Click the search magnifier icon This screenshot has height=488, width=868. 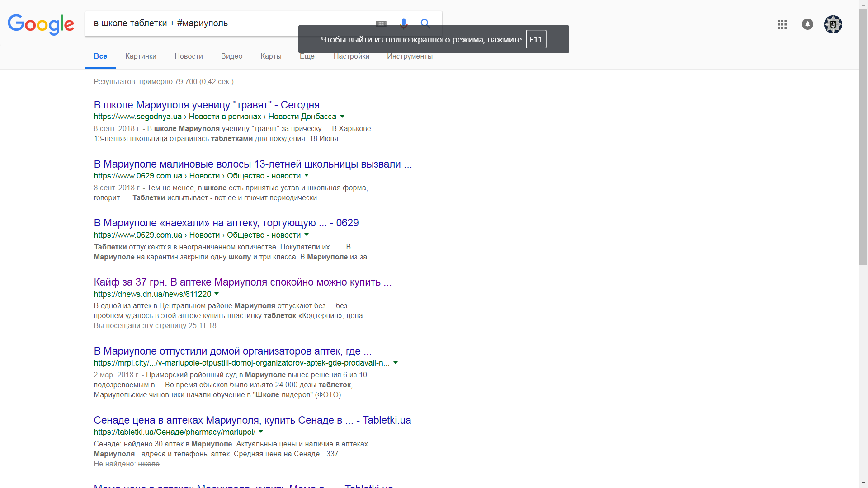coord(425,23)
